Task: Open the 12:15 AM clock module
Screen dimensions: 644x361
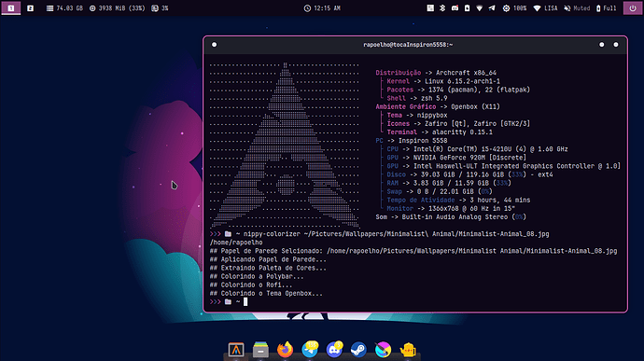Action: pos(322,8)
